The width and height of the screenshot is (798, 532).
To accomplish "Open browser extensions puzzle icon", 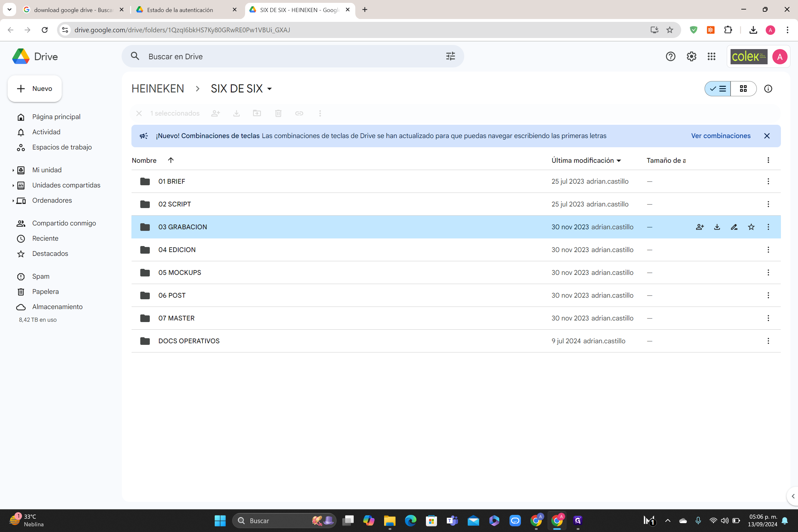I will pyautogui.click(x=728, y=30).
